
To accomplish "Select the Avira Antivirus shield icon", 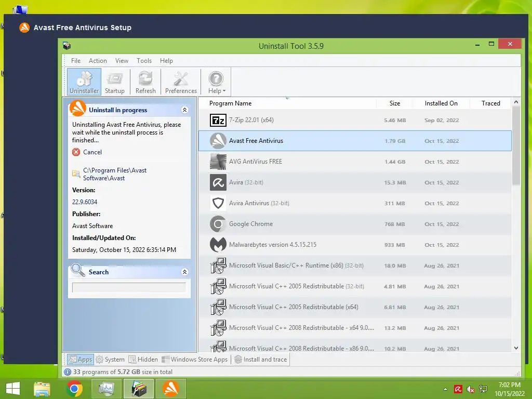I will [x=218, y=203].
